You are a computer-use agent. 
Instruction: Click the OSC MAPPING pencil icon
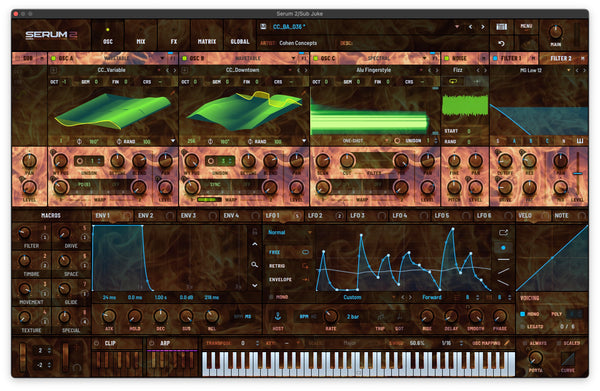(x=507, y=343)
